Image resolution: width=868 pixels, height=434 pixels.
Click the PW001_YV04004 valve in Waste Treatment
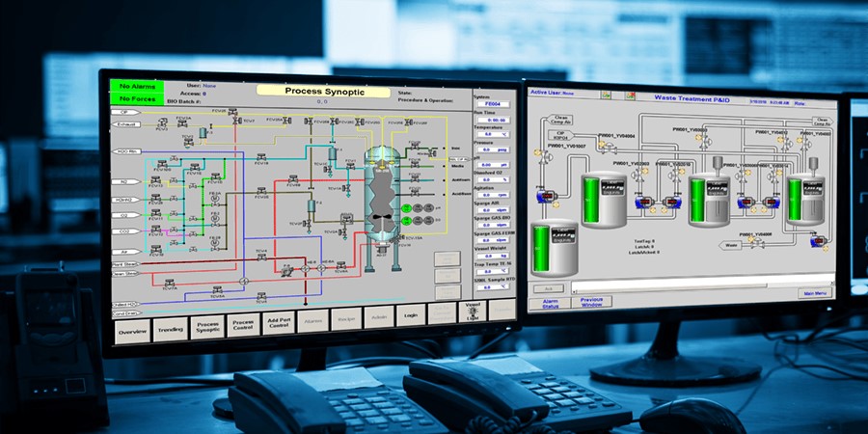point(609,149)
